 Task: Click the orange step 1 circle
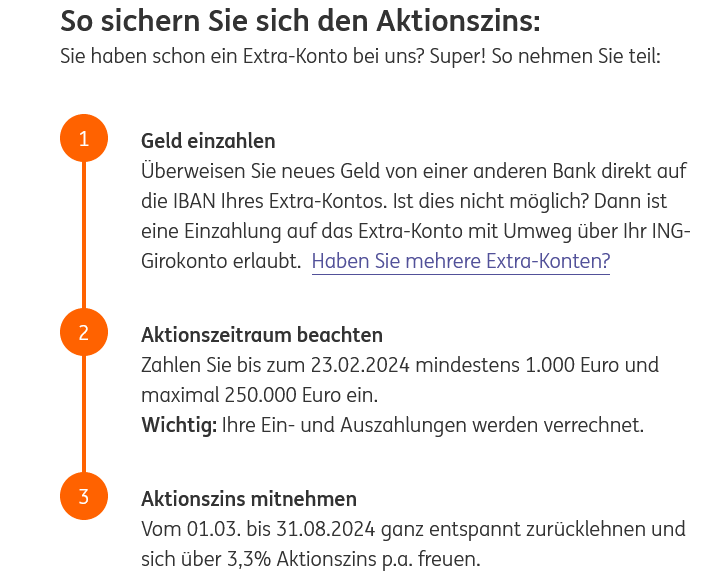84,138
